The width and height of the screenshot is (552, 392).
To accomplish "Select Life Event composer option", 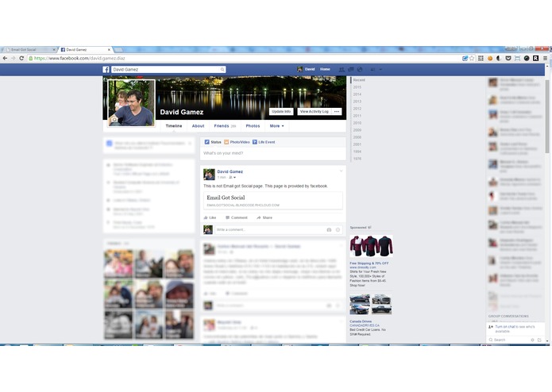I will click(x=264, y=142).
